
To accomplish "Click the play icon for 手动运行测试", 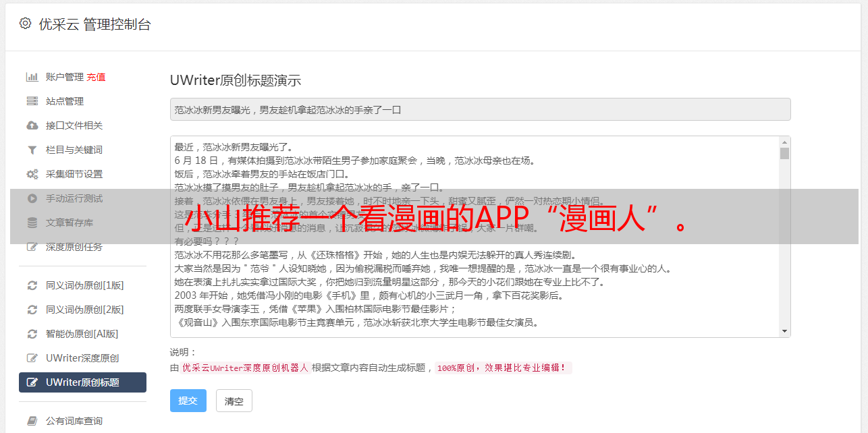I will click(x=32, y=198).
